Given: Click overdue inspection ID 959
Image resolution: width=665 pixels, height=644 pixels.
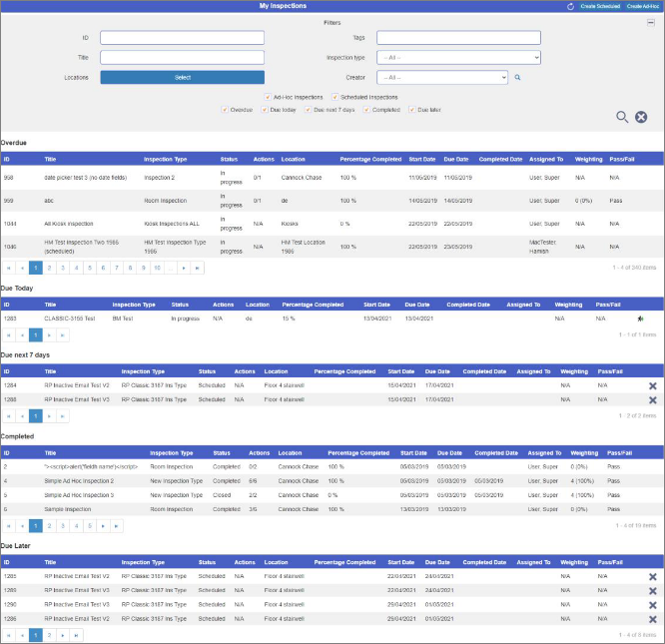Looking at the screenshot, I should coord(8,201).
